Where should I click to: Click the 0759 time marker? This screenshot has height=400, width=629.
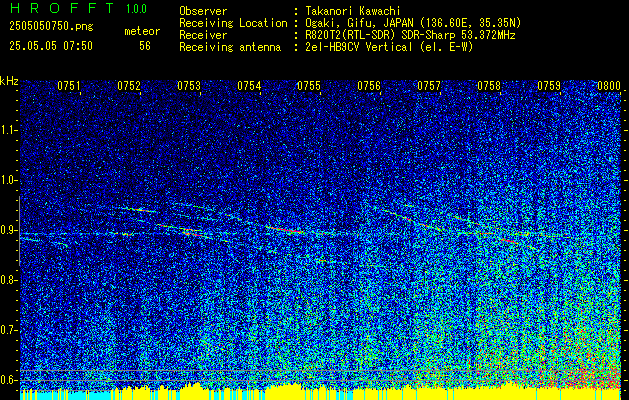click(x=549, y=85)
